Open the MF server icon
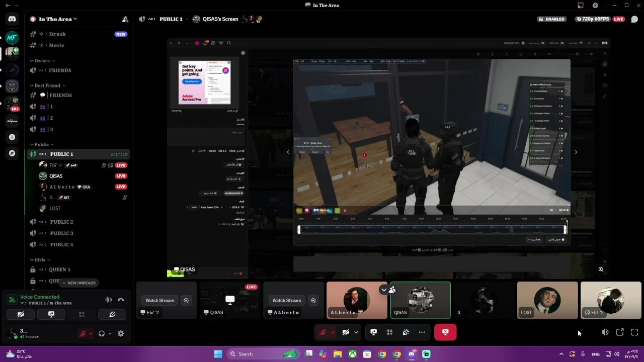This screenshot has width=644, height=362. pyautogui.click(x=12, y=37)
